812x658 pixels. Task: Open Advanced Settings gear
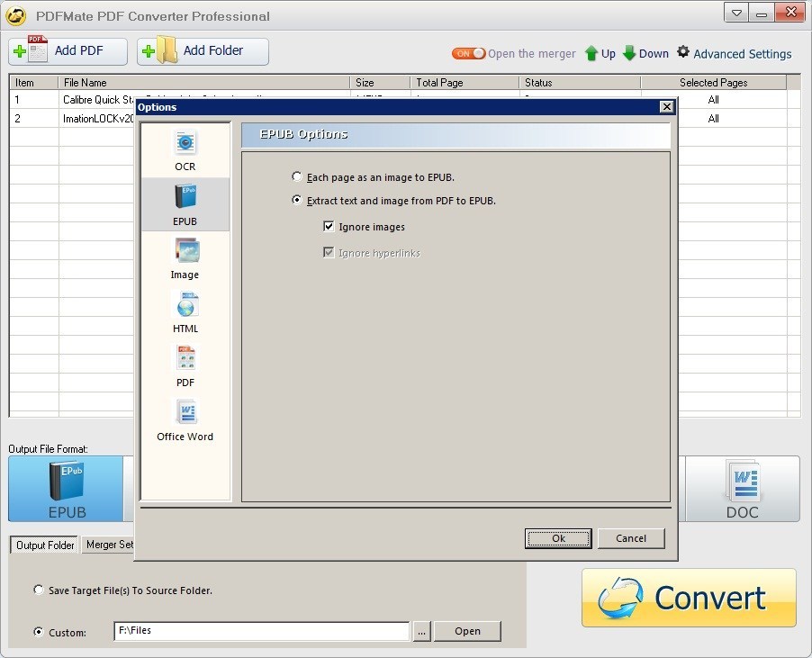[735, 53]
